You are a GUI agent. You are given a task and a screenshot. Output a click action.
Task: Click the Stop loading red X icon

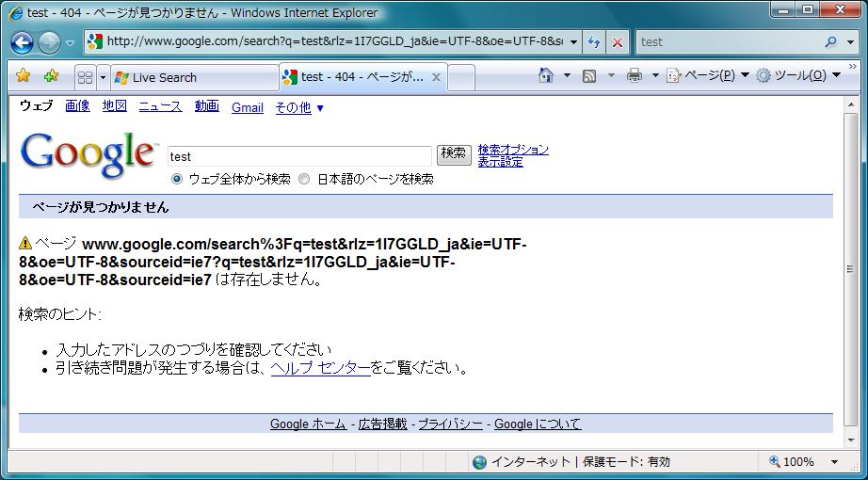tap(618, 42)
